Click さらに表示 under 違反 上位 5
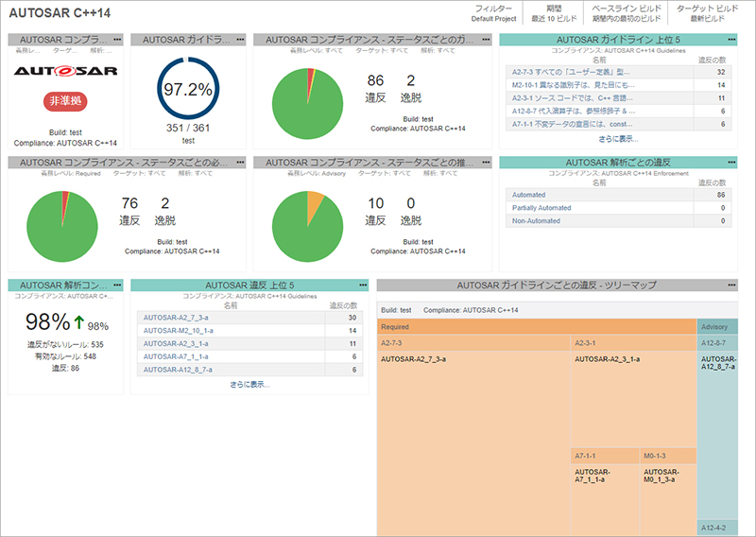The width and height of the screenshot is (756, 537). pyautogui.click(x=249, y=385)
